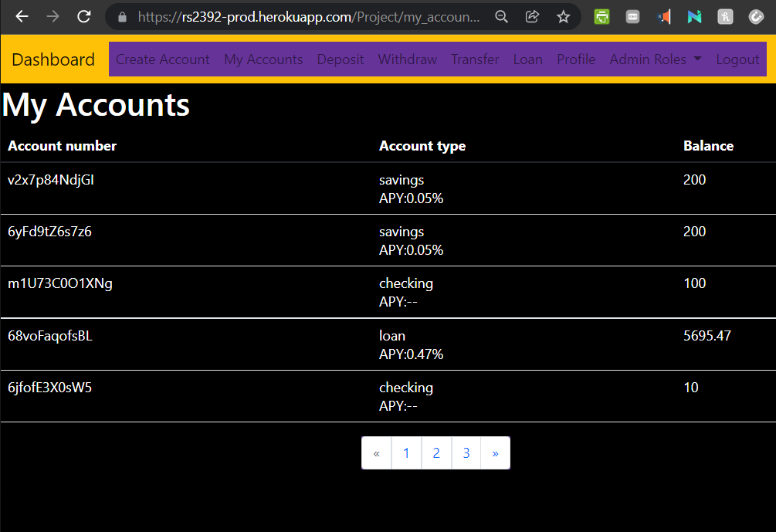Select page 2 of the accounts list
The width and height of the screenshot is (776, 532).
(436, 452)
